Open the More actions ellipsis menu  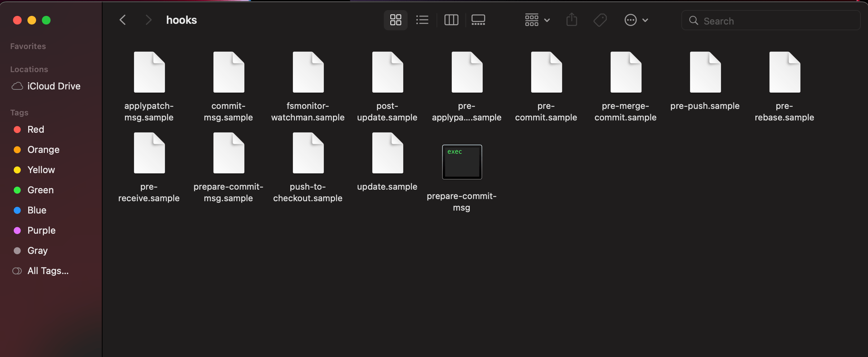636,20
